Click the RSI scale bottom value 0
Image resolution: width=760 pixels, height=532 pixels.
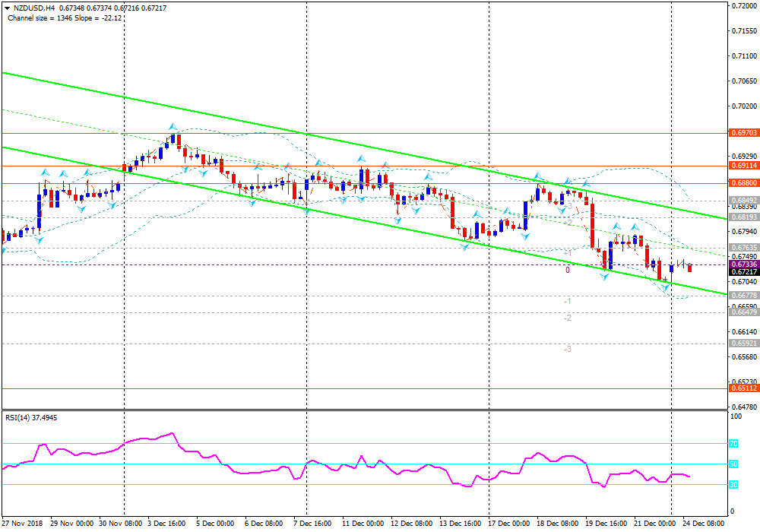732,511
